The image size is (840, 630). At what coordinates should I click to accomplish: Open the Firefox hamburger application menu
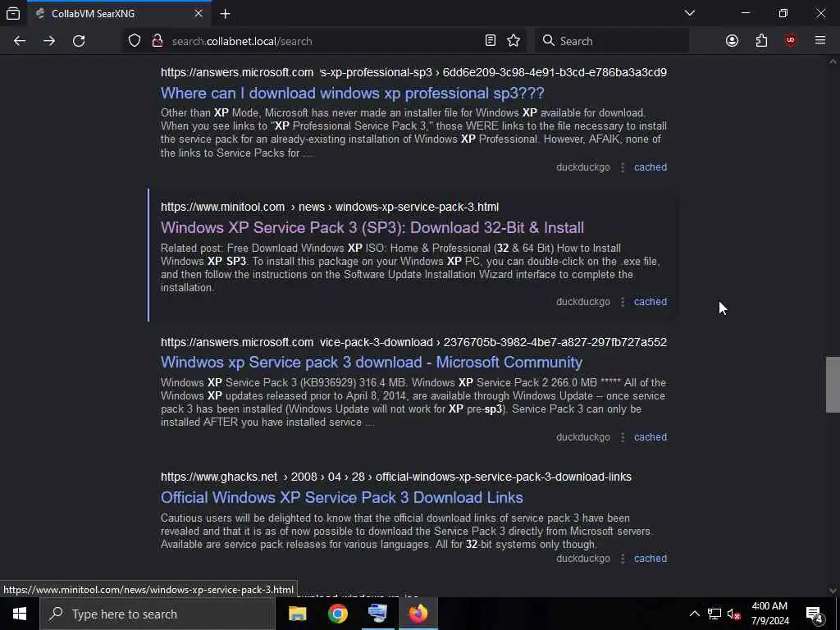click(820, 40)
